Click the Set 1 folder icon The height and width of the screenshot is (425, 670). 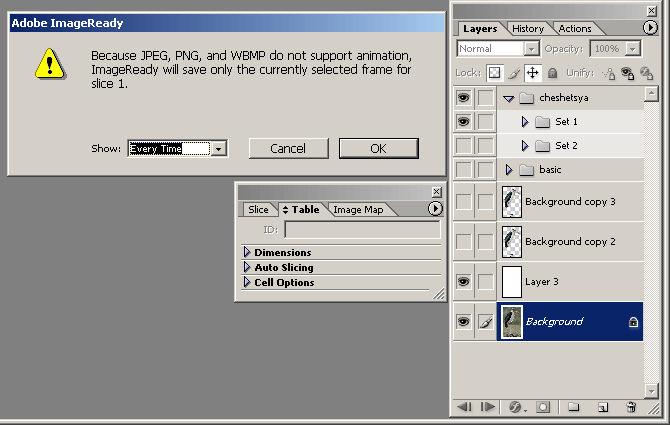[542, 122]
